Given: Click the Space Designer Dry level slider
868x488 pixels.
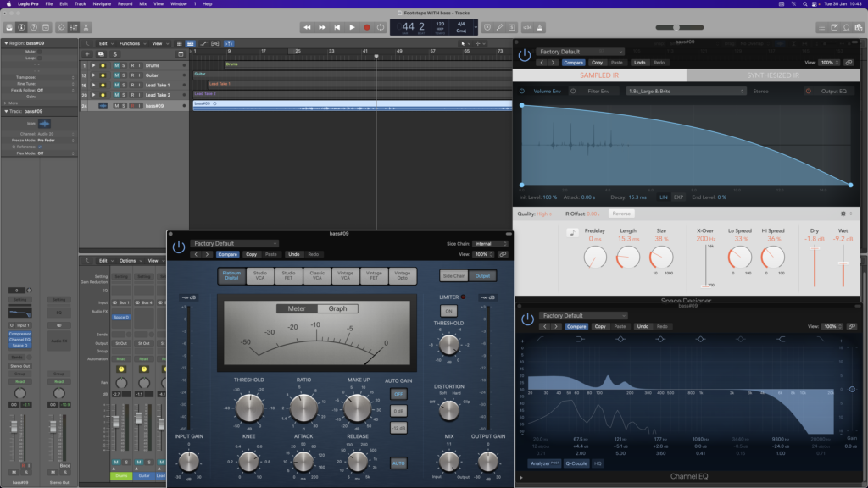Looking at the screenshot, I should point(815,267).
